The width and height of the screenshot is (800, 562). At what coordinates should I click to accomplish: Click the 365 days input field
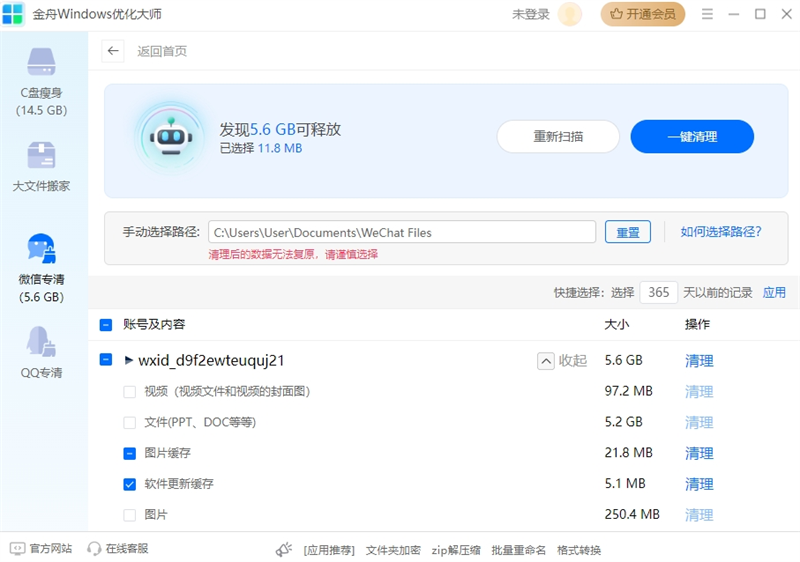[x=659, y=292]
